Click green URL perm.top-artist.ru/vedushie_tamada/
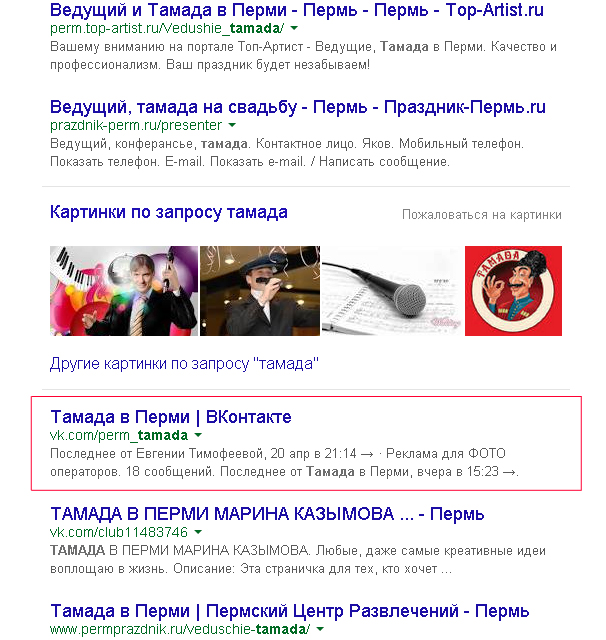606x640 pixels. click(167, 28)
